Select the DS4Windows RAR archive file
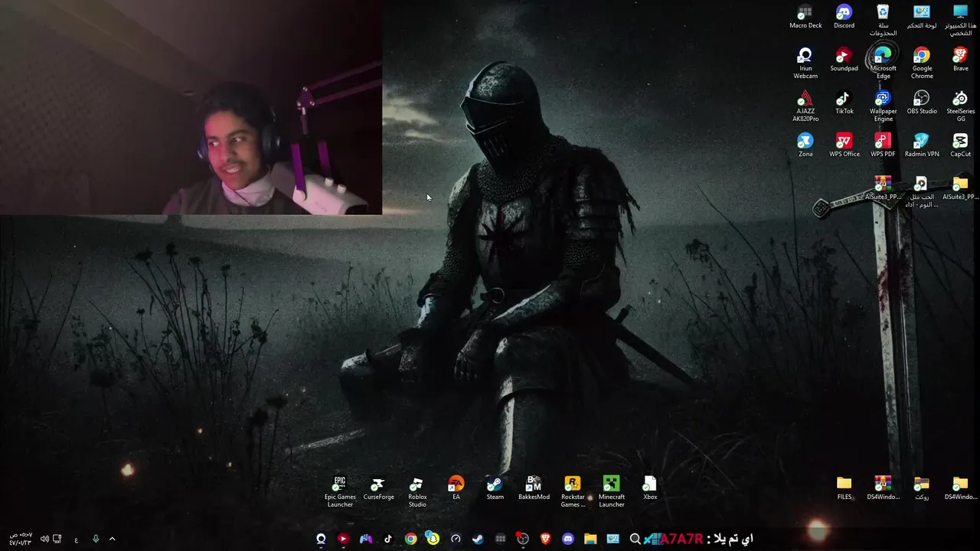The width and height of the screenshot is (980, 551). click(883, 488)
